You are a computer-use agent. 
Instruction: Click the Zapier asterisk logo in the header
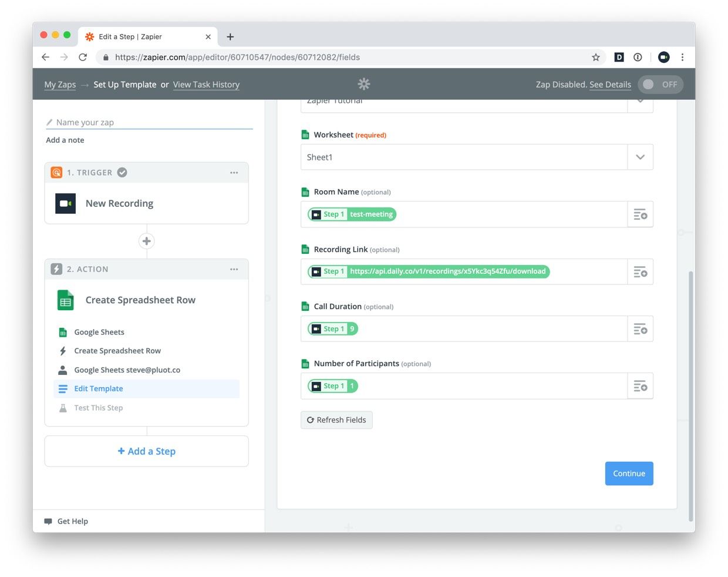pos(364,84)
